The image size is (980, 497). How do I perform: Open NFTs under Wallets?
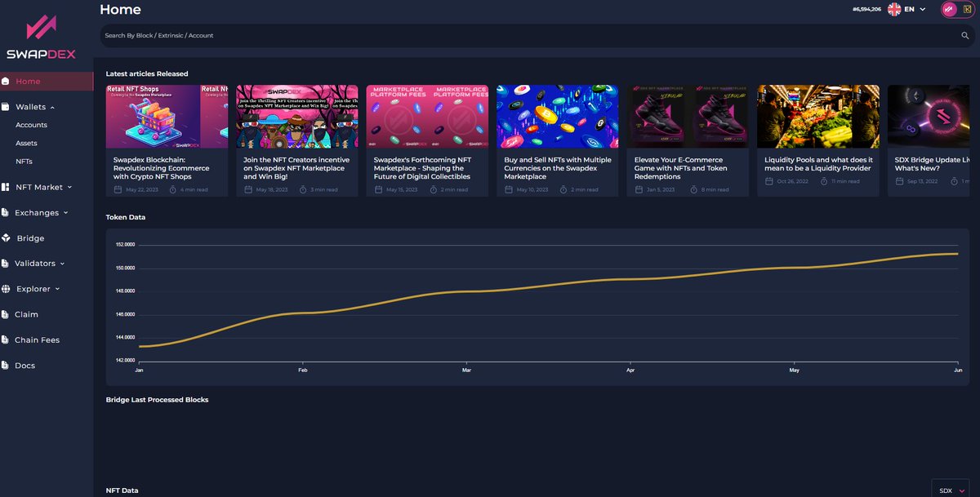pos(24,162)
